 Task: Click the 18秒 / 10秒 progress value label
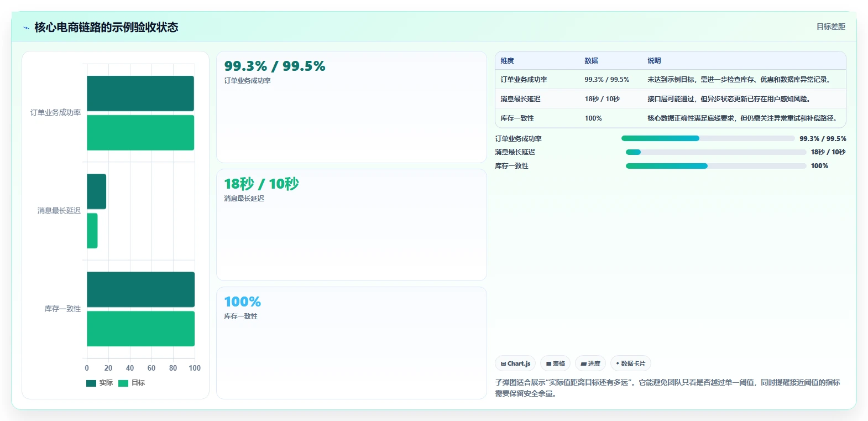pos(828,152)
